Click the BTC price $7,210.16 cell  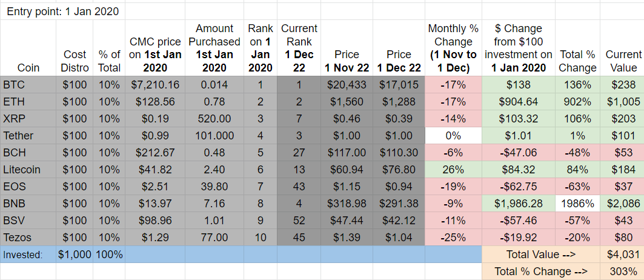pos(155,85)
